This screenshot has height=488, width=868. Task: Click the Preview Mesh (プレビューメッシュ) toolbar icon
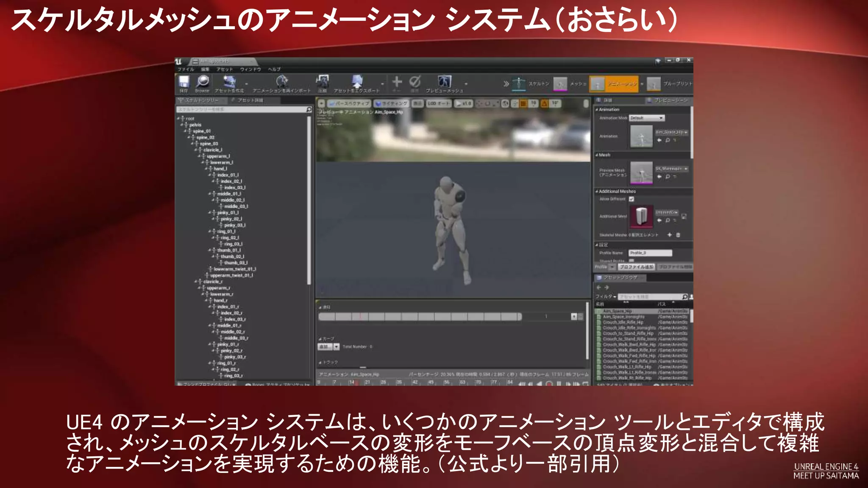click(x=444, y=81)
